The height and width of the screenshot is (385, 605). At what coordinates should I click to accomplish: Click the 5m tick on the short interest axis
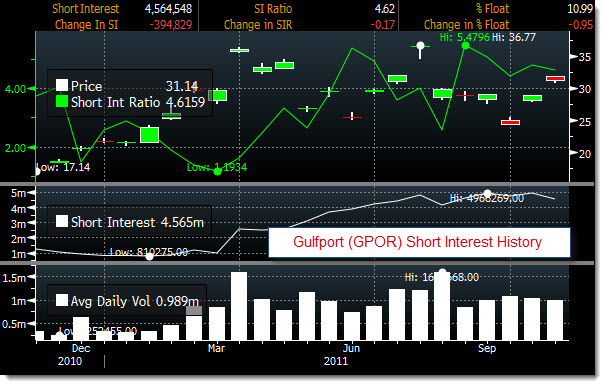[x=18, y=193]
